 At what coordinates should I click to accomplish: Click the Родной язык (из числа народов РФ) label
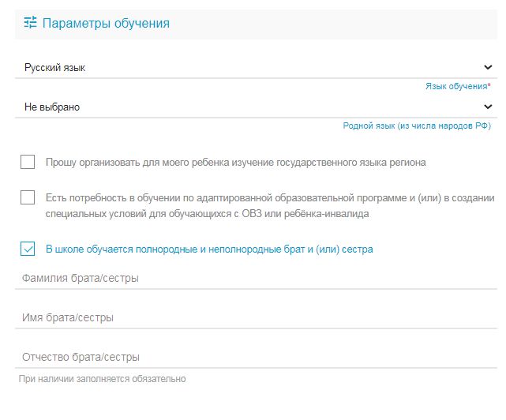[417, 126]
